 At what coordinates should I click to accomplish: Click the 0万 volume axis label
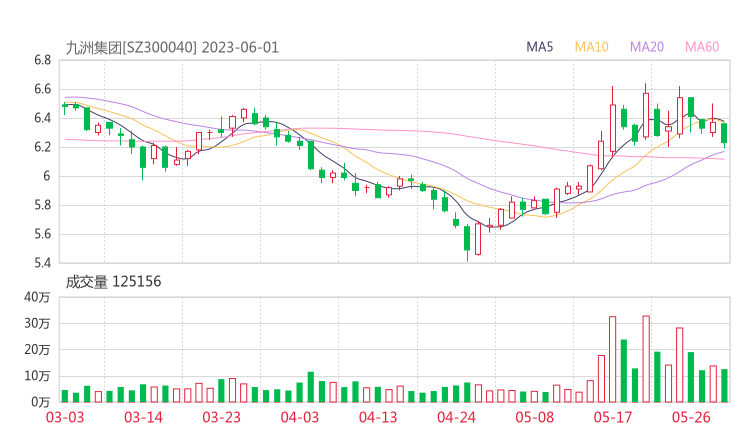tap(41, 402)
